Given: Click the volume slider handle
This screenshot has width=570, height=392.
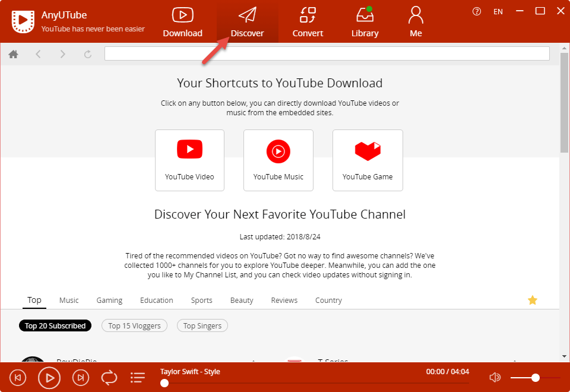Looking at the screenshot, I should 535,378.
